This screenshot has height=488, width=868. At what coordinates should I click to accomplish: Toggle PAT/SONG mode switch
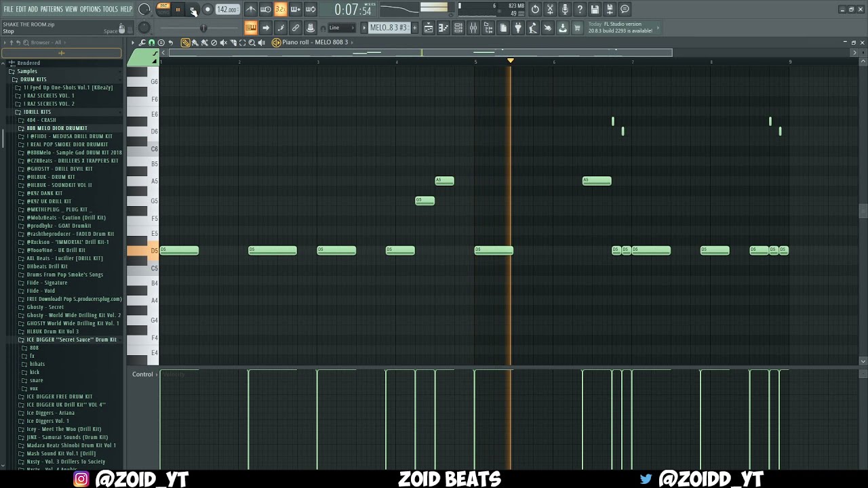[x=163, y=9]
